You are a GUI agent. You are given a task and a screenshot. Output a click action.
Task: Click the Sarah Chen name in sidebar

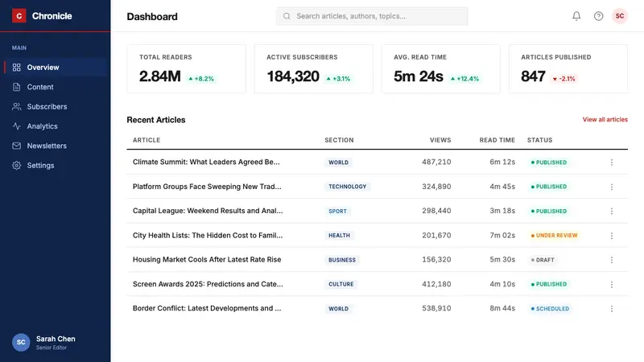[x=56, y=339]
